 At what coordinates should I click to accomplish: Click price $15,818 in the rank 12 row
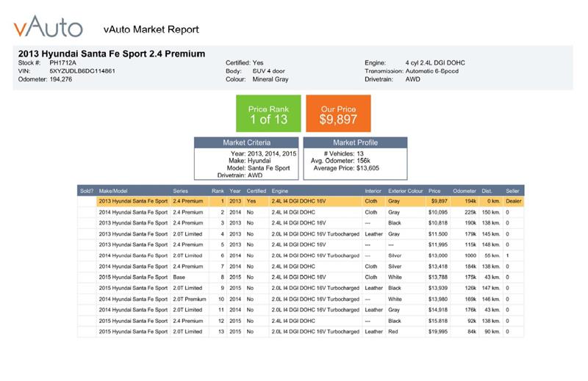[438, 321]
